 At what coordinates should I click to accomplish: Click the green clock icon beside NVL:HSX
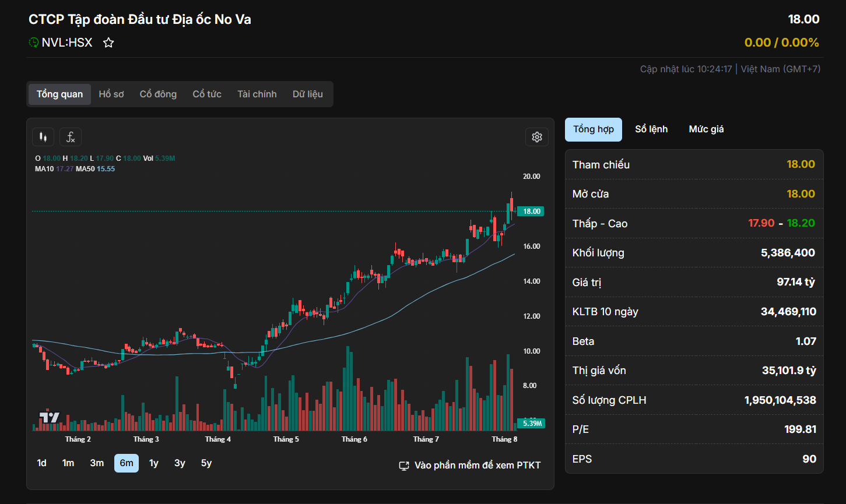34,43
